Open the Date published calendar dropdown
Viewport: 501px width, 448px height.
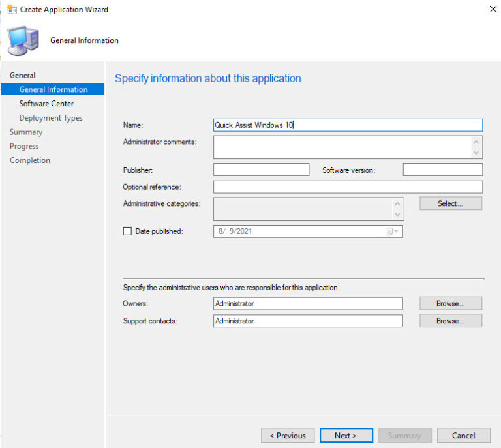tap(392, 231)
